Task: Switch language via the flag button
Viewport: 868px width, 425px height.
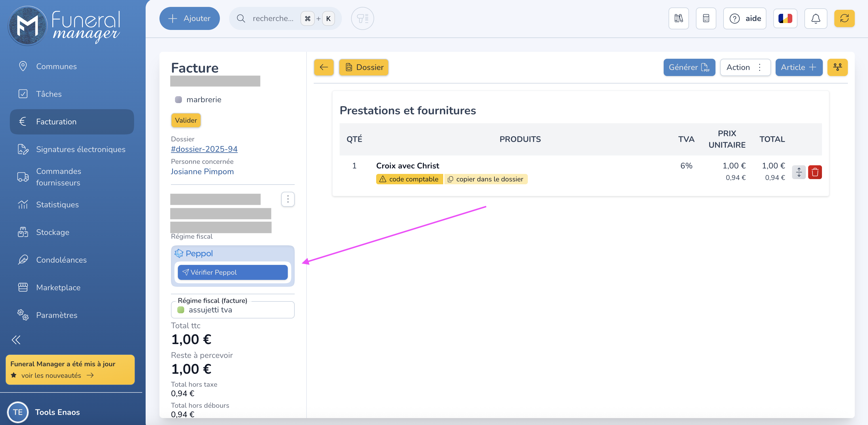Action: point(785,18)
